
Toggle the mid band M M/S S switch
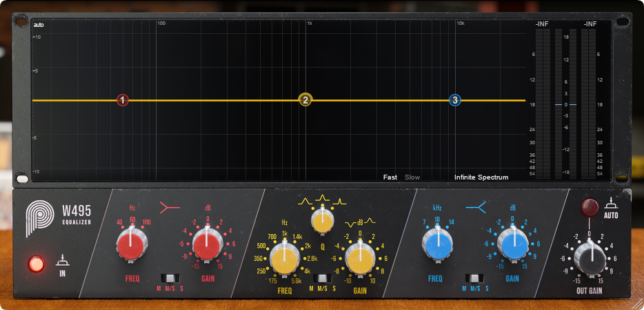point(321,278)
